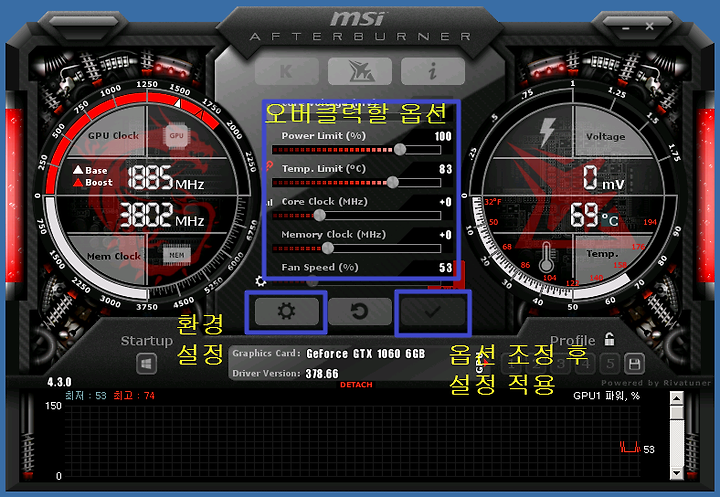Click the GPU1 파워, % graph label
The width and height of the screenshot is (720, 497).
[606, 396]
